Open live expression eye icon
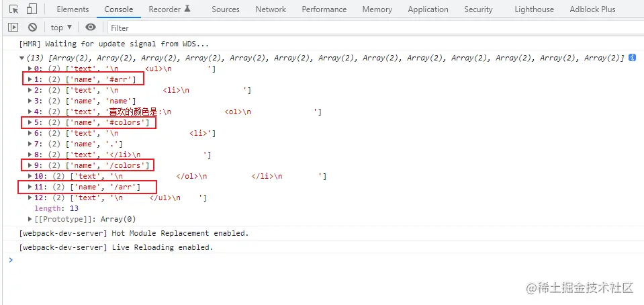Image resolution: width=644 pixels, height=305 pixels. [x=91, y=27]
